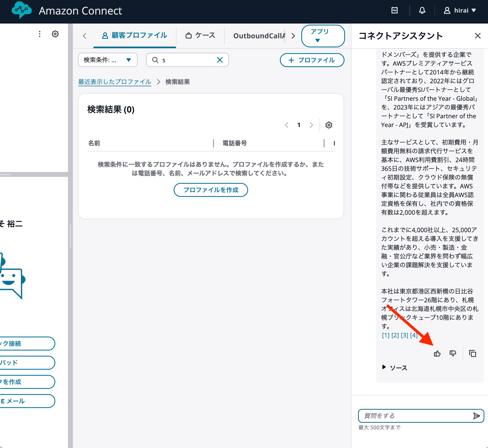Click the ク接続 button in left panel
The height and width of the screenshot is (448, 488).
pyautogui.click(x=27, y=344)
